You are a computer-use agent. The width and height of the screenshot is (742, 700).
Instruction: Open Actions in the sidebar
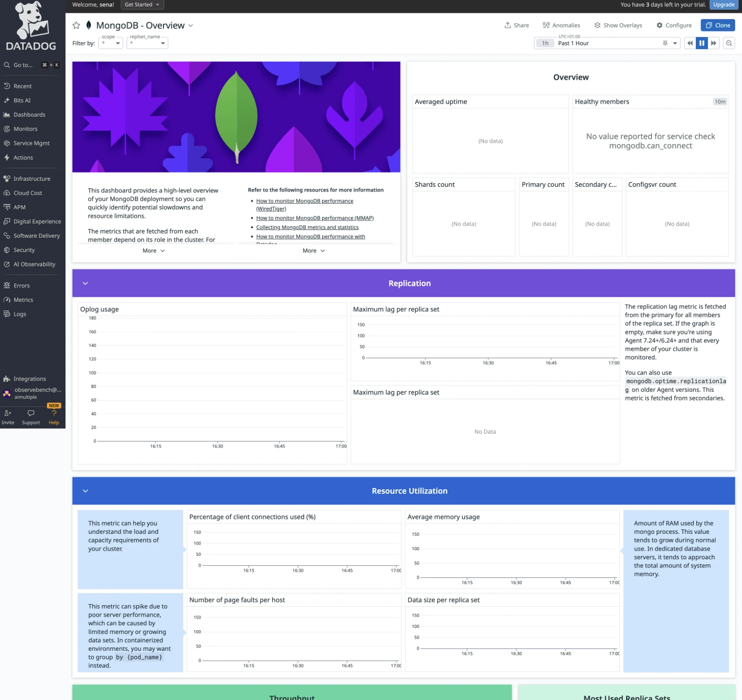click(x=23, y=158)
